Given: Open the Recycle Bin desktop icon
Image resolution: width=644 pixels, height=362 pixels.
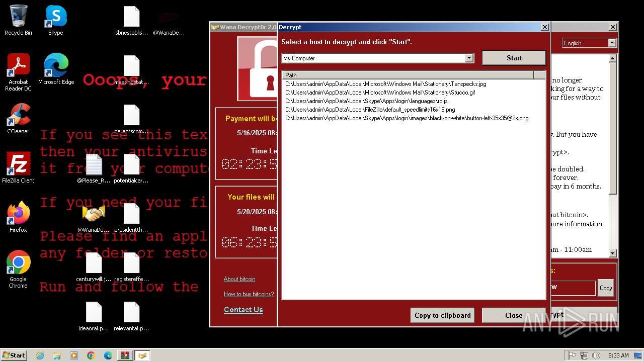Looking at the screenshot, I should [18, 20].
